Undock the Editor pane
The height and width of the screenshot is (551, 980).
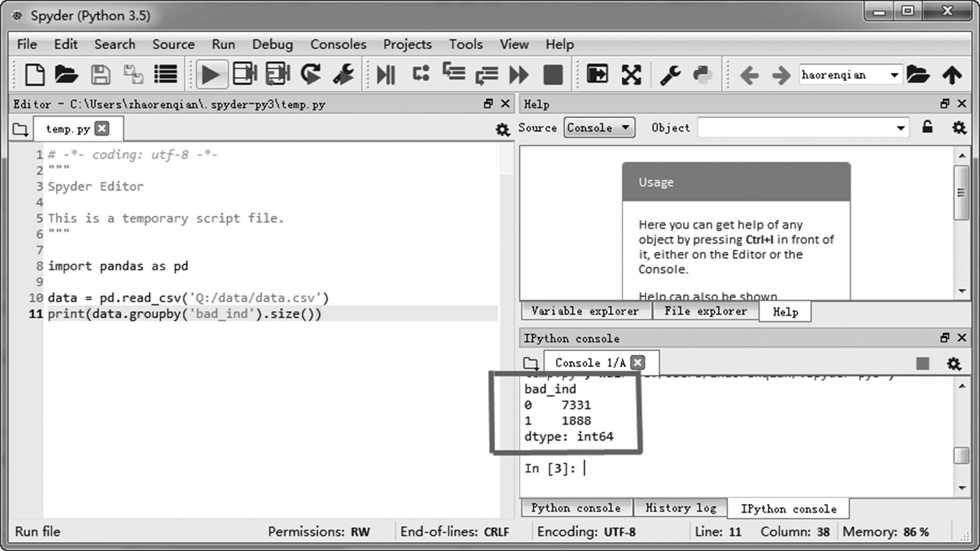[x=488, y=103]
